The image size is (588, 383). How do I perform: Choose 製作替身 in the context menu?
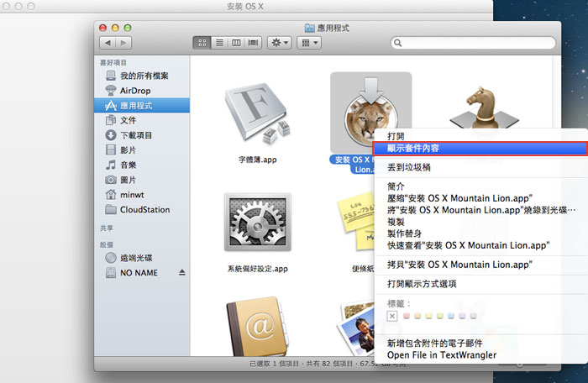point(481,233)
